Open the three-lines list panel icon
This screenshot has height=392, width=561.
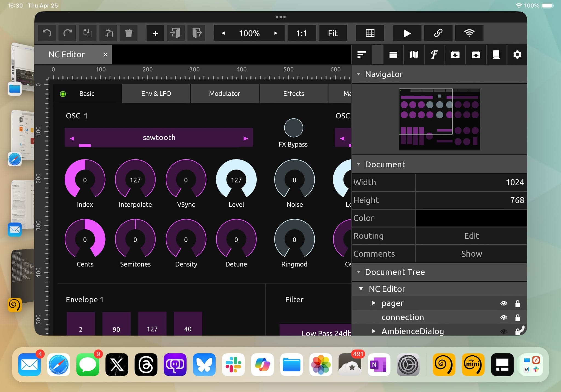tap(393, 55)
